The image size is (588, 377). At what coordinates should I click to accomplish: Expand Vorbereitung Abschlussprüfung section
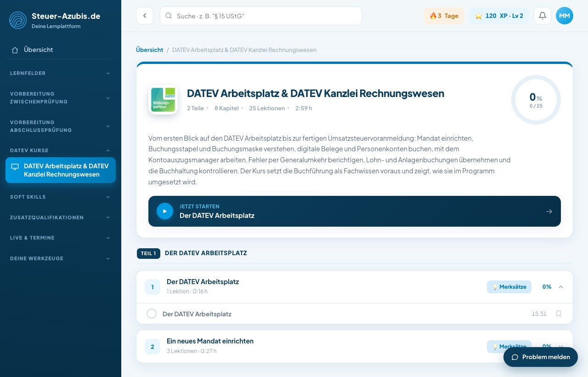(x=60, y=126)
